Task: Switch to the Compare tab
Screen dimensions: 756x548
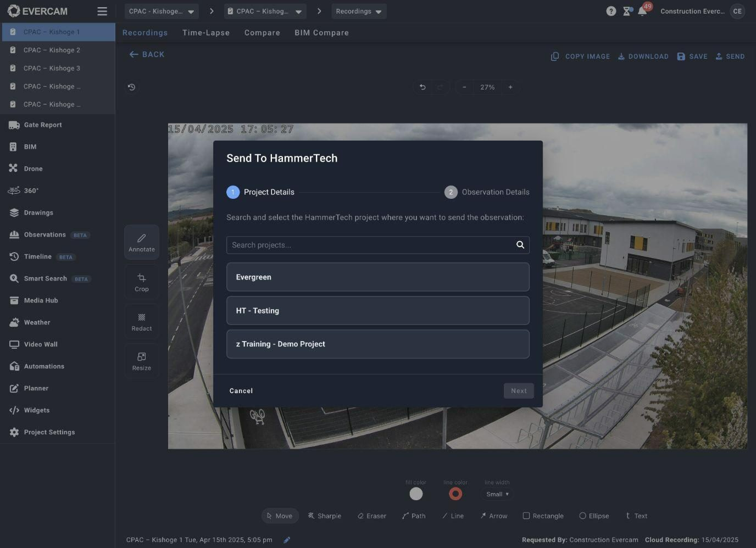Action: (x=262, y=32)
